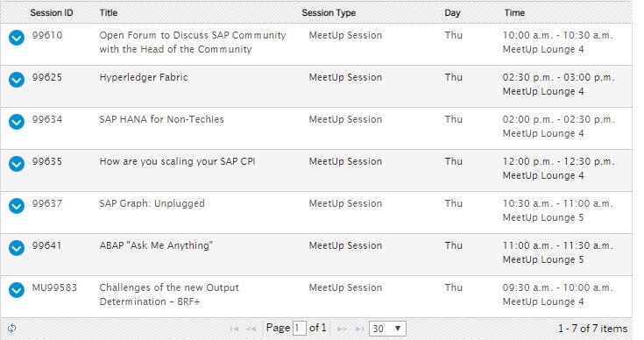Viewport: 644px width, 340px height.
Task: Refresh the session table
Action: 12,328
